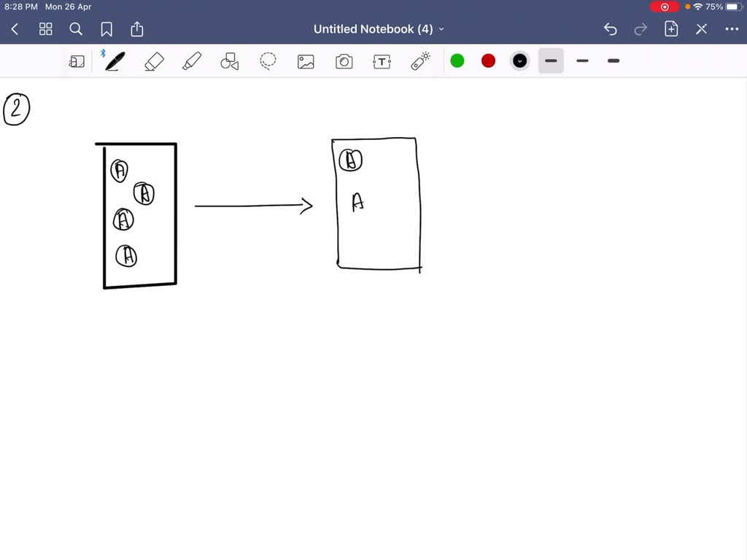The image size is (747, 560).
Task: Select the Pen tool
Action: point(115,61)
